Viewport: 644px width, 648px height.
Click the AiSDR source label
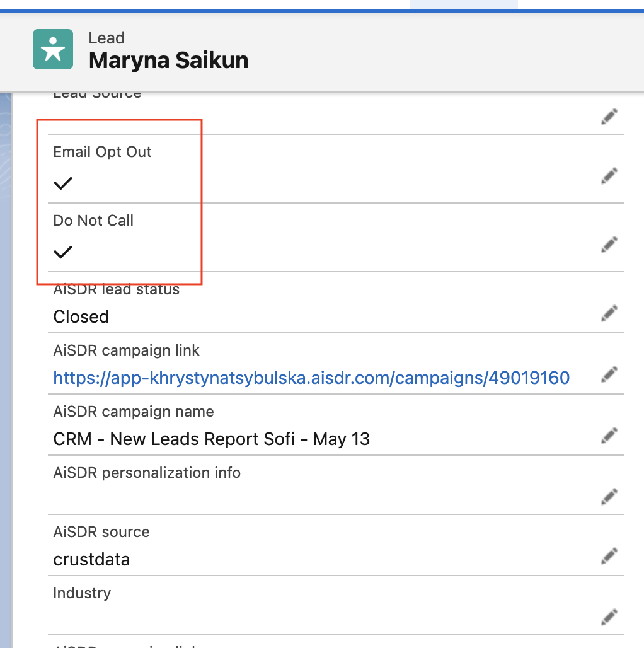(x=101, y=532)
